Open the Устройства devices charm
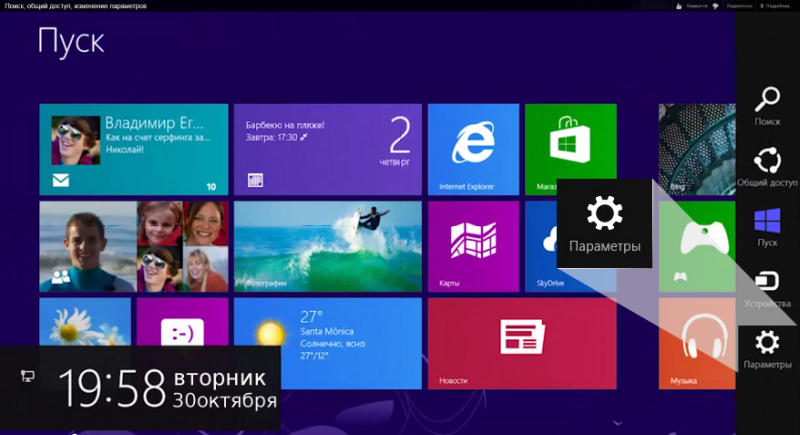The height and width of the screenshot is (435, 800). click(x=767, y=289)
